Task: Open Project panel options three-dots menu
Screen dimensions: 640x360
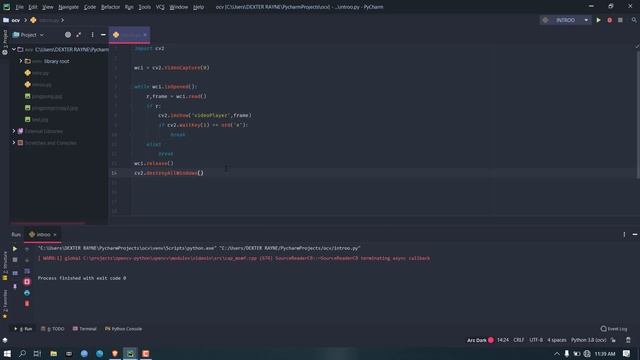Action: click(92, 35)
